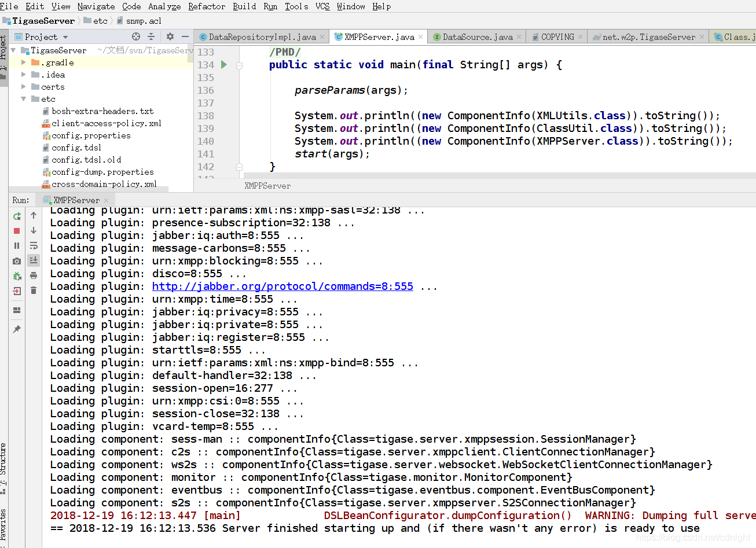Viewport: 756px width, 548px height.
Task: Select cross-domain-policy.xml file
Action: [104, 184]
